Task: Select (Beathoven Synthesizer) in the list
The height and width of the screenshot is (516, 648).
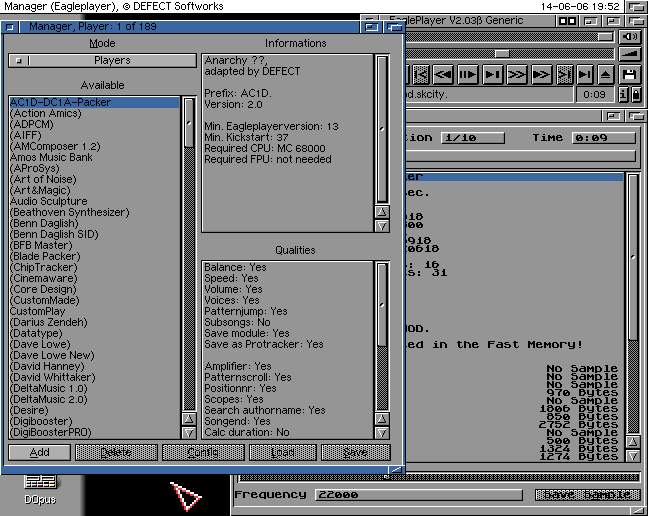Action: point(94,212)
